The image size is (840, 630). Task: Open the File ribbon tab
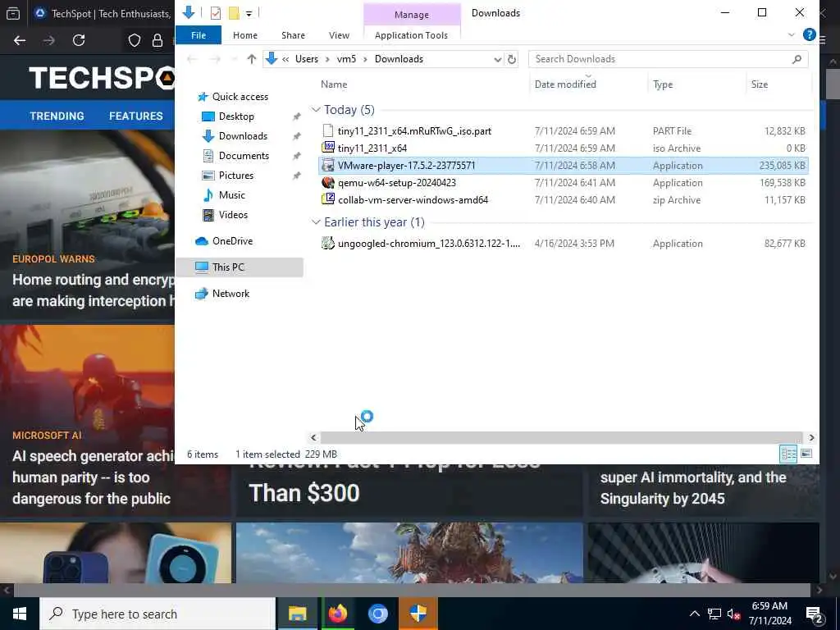pyautogui.click(x=199, y=35)
